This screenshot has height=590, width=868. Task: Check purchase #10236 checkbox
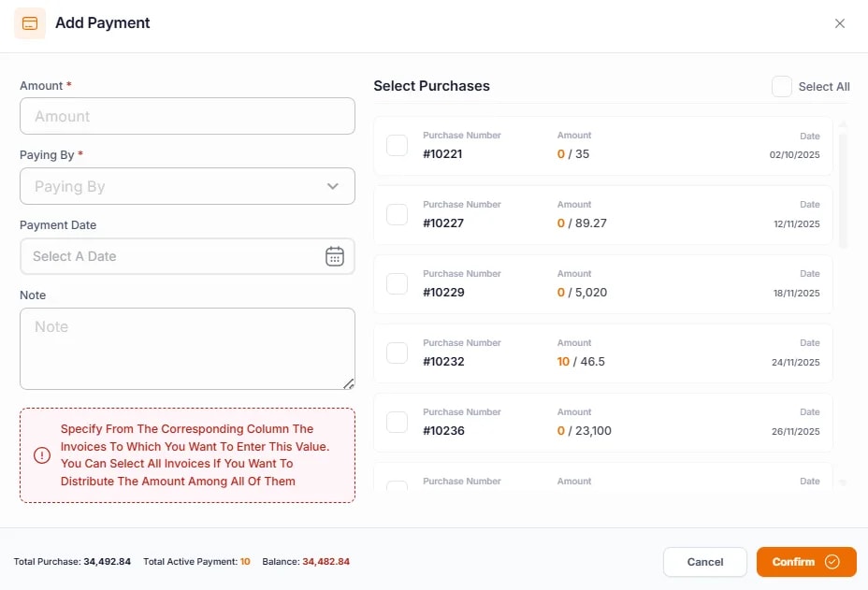click(397, 422)
